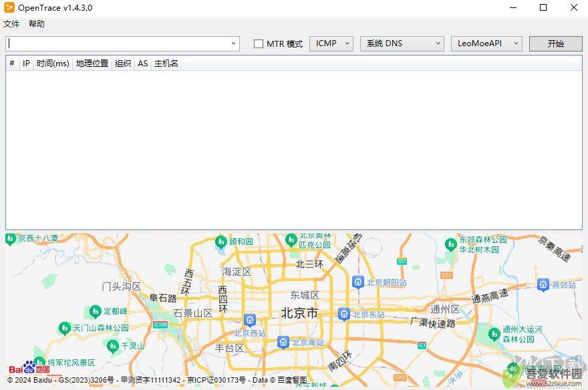Select the 北京南站 railway station icon
Image resolution: width=588 pixels, height=390 pixels.
tap(283, 342)
